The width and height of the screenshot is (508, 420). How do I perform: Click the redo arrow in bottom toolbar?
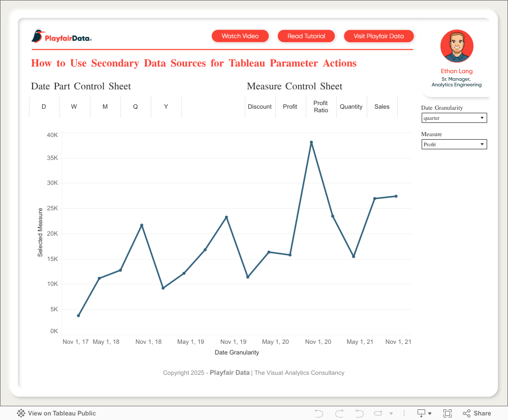click(339, 413)
